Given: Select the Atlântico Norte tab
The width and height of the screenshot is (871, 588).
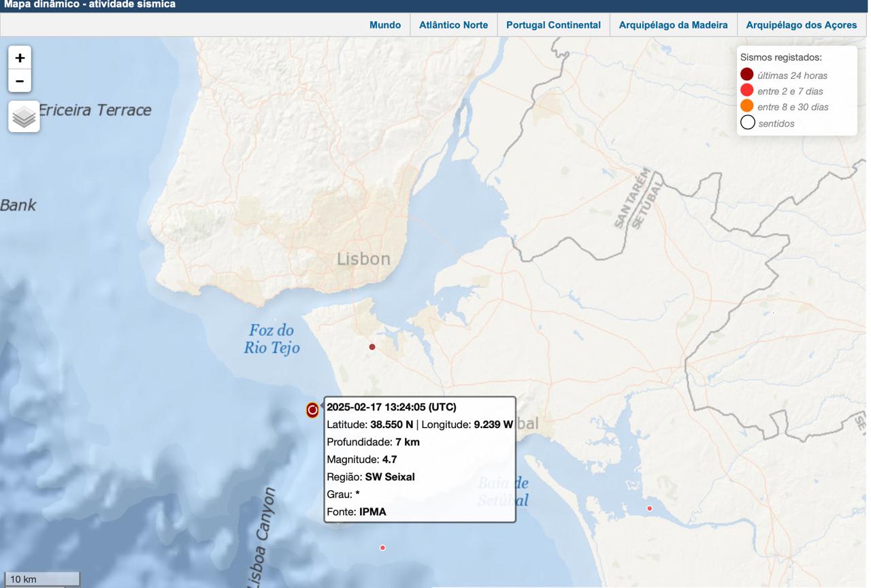Looking at the screenshot, I should pyautogui.click(x=453, y=24).
